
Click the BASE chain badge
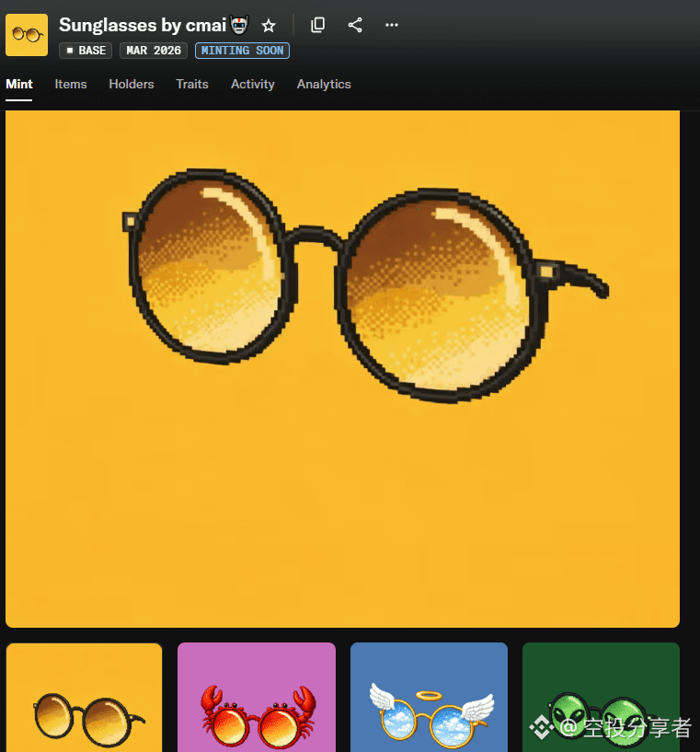86,51
